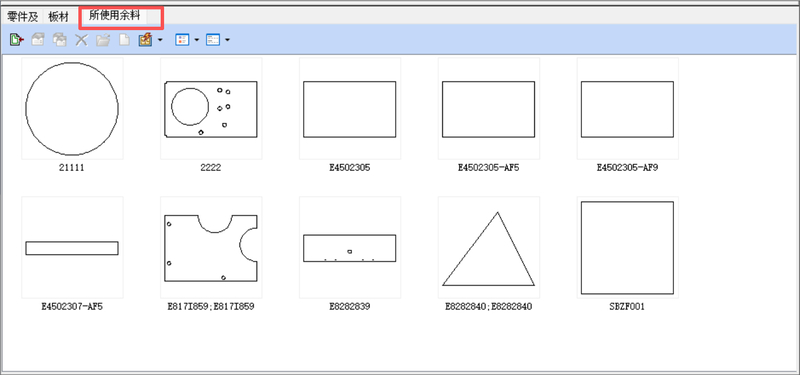The image size is (800, 375).
Task: Click the thumbnail view mode icon
Action: coord(182,40)
